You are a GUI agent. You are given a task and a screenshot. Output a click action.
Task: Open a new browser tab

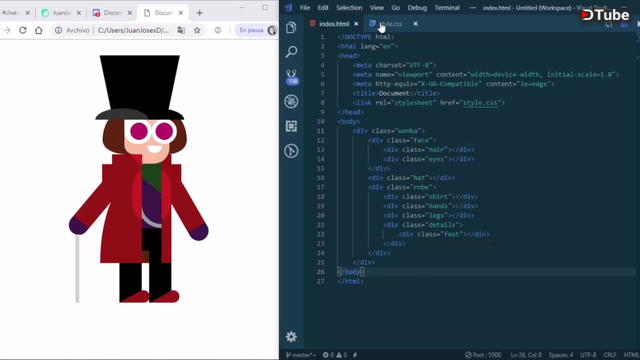[199, 13]
